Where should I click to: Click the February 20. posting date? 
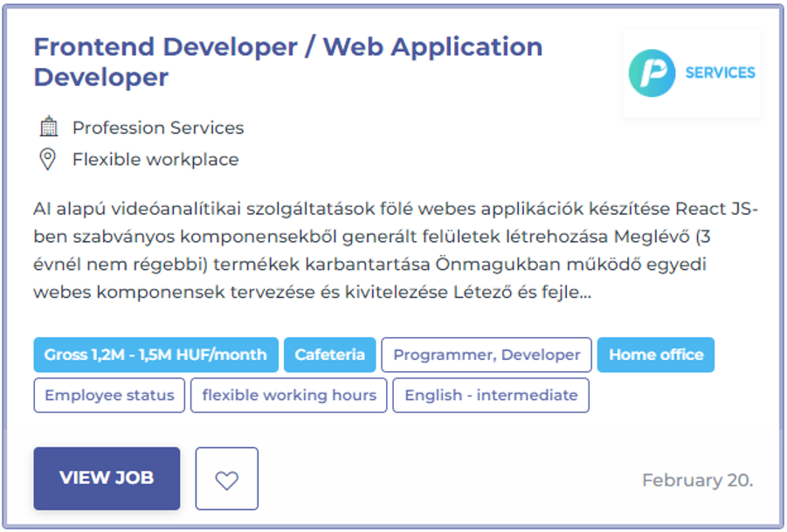tap(697, 480)
